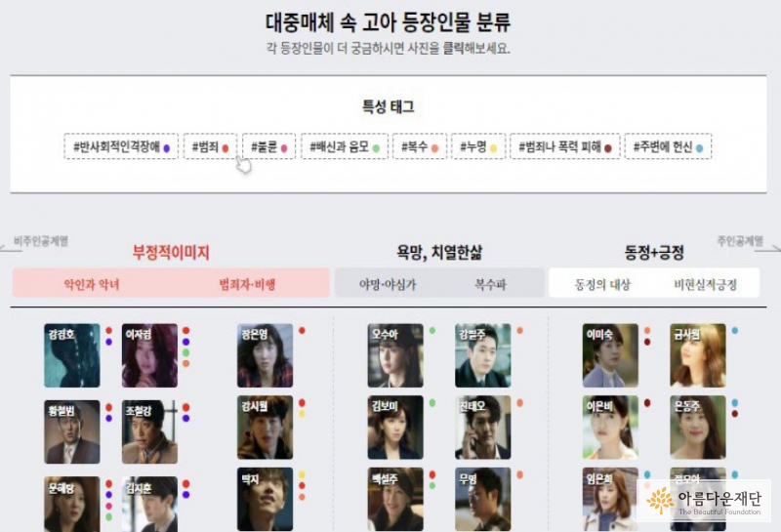Open the 악인과 악녀 category
The image size is (781, 532).
pos(92,284)
